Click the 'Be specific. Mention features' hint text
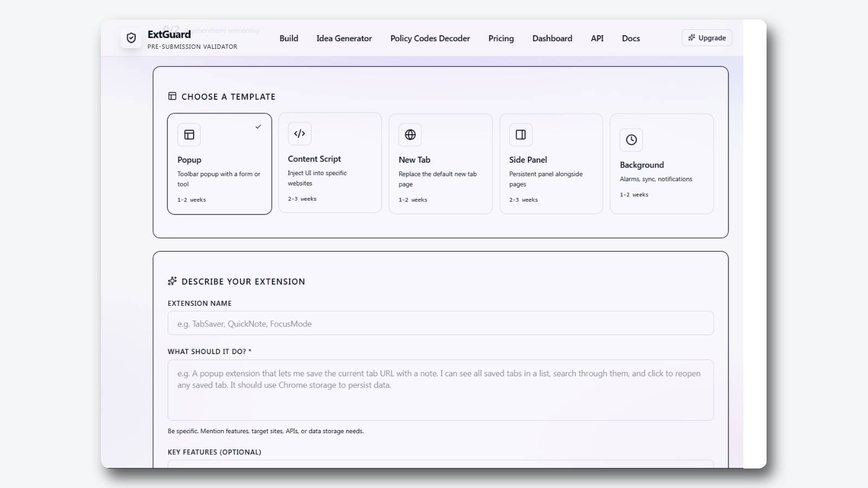 (266, 431)
